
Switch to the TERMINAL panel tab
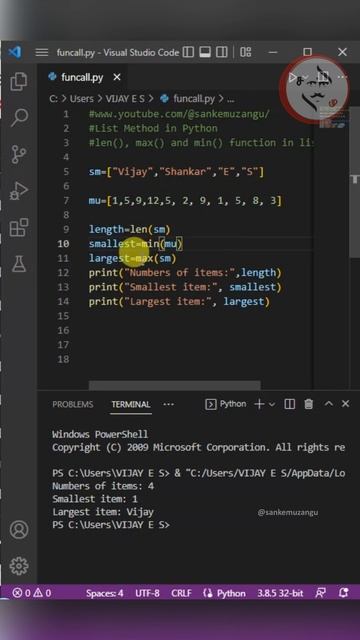[x=131, y=404]
